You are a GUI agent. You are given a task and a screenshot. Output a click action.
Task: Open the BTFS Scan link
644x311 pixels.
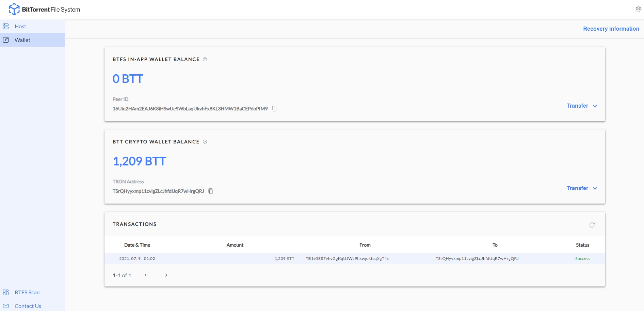[27, 292]
